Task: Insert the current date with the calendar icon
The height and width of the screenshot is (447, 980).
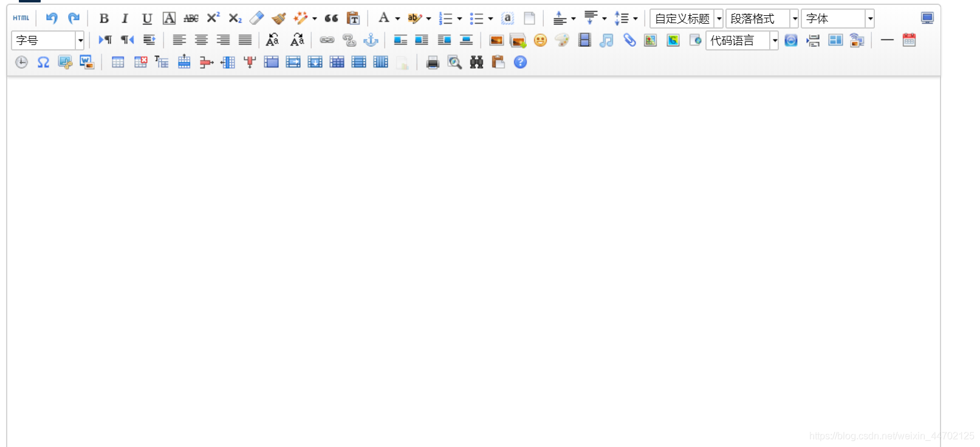Action: [909, 40]
